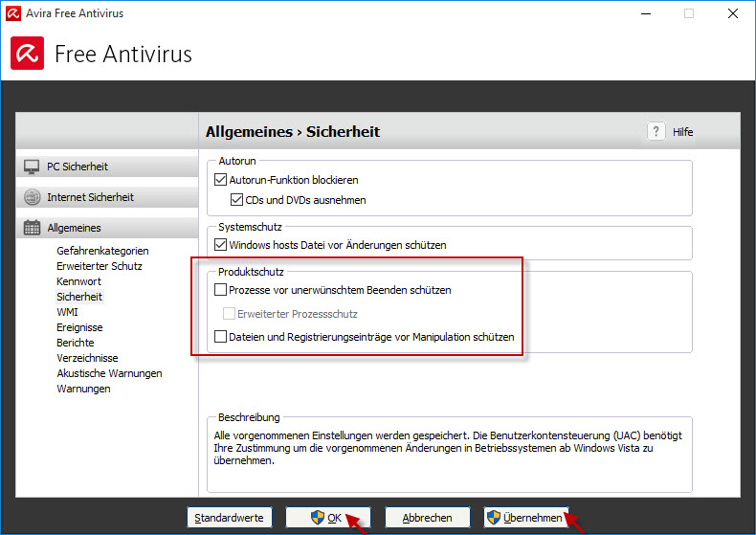Go to Kennwort settings
Screen dimensions: 756x535
(x=79, y=281)
